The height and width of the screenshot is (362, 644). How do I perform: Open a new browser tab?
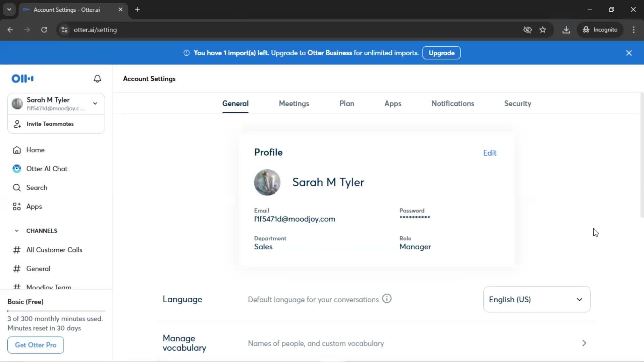pos(138,10)
